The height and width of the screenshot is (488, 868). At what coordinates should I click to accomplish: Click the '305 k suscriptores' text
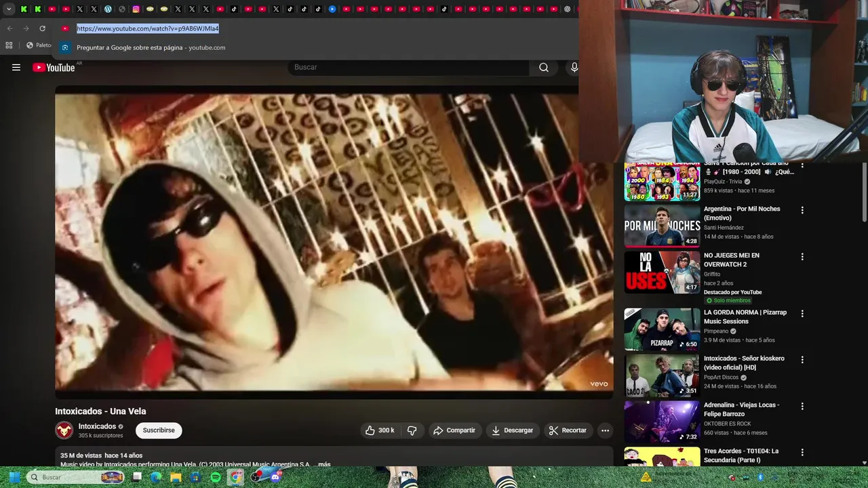click(x=100, y=436)
